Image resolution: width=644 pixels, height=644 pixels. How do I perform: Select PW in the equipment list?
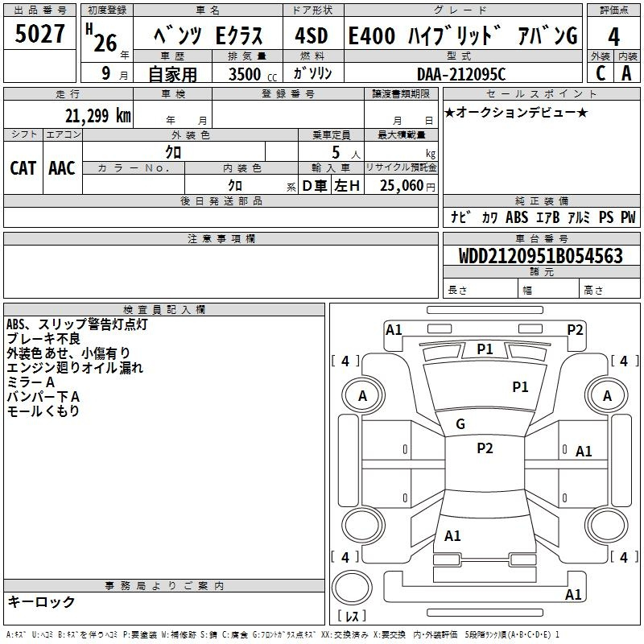pos(628,217)
